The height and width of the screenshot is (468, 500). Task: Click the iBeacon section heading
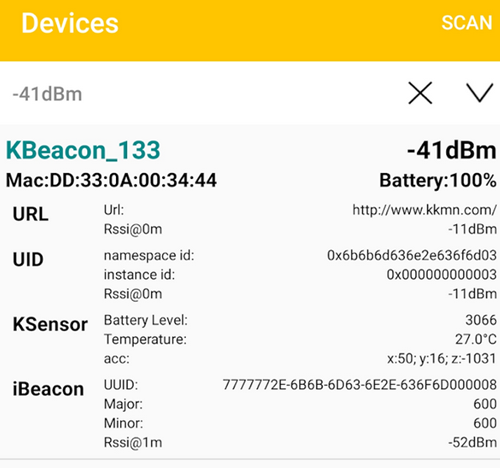coord(48,389)
